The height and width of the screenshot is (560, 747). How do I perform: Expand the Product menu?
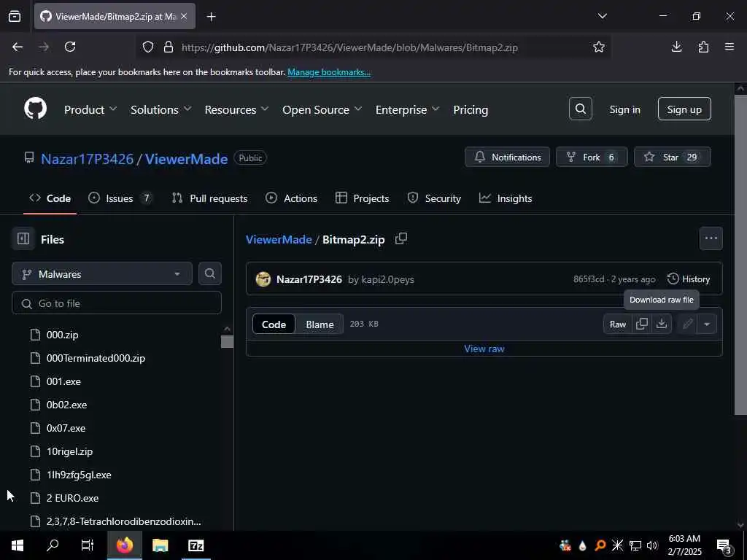pos(90,109)
